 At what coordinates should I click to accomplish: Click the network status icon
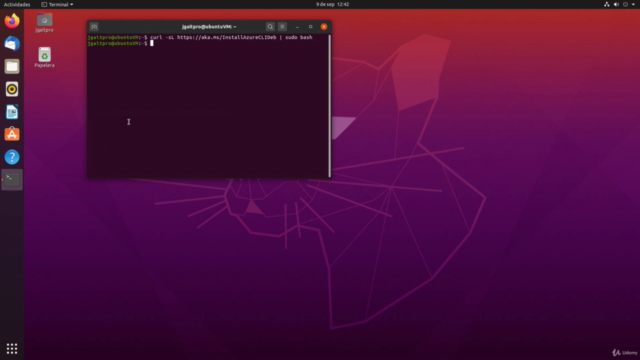[607, 4]
